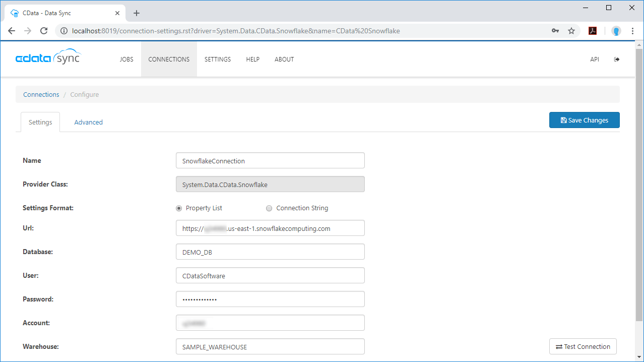Screen dimensions: 644x362
Task: Click the Test Connection button
Action: click(583, 347)
